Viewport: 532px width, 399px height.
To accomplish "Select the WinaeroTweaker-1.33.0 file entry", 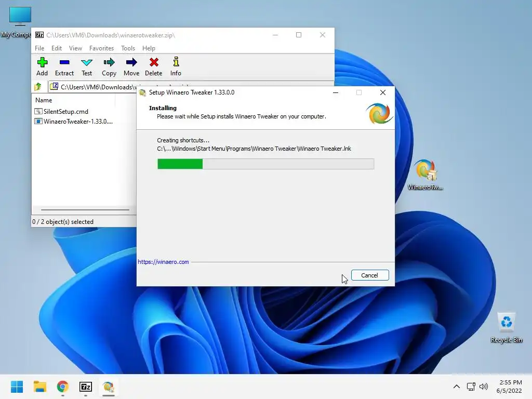I will (74, 121).
